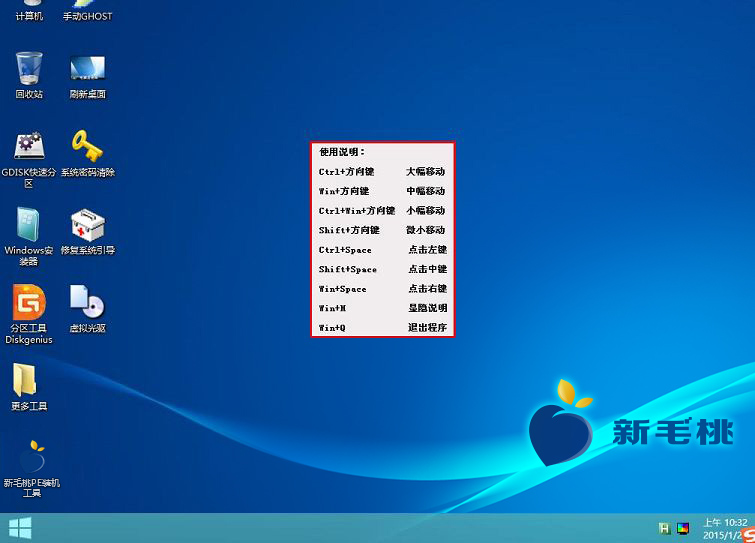Click the Ctrl+Space shortcut text
755x543 pixels.
pyautogui.click(x=345, y=250)
